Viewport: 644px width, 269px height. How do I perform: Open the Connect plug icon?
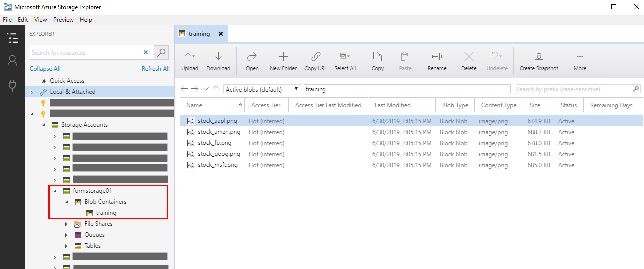(x=12, y=85)
